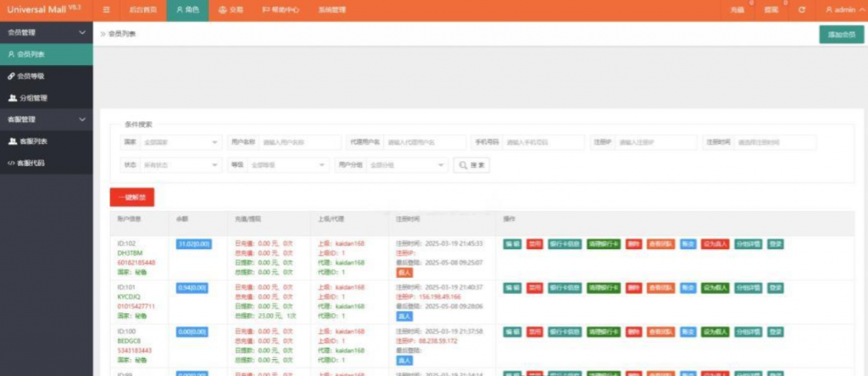Click the magnifier 搜索 button

pos(471,165)
